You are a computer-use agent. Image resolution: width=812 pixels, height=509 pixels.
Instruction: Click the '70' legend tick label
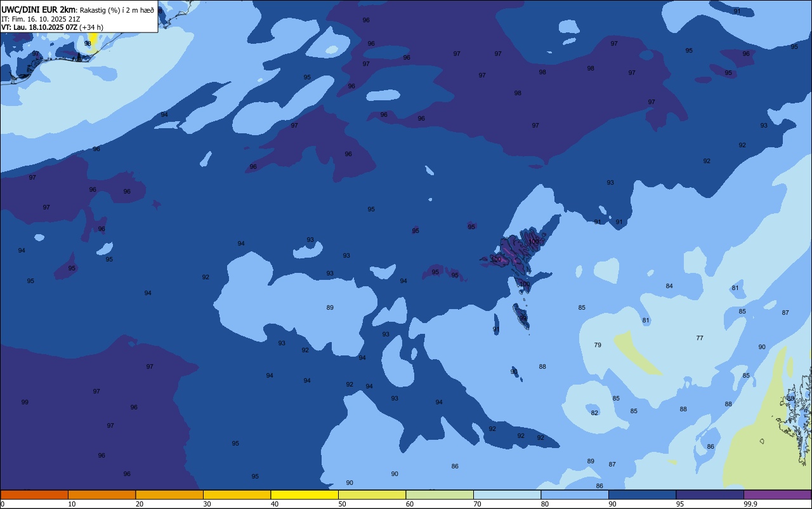click(x=477, y=504)
